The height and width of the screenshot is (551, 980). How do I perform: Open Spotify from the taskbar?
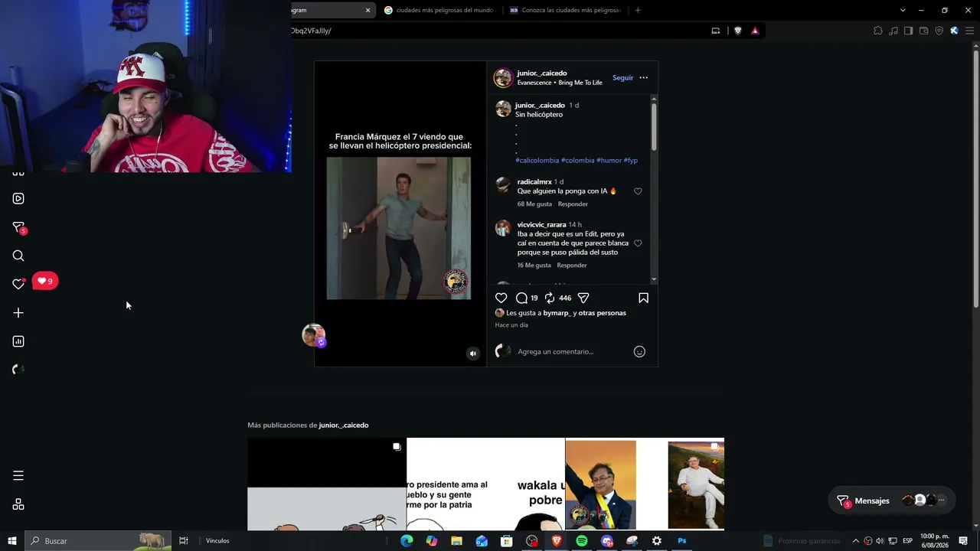(582, 541)
